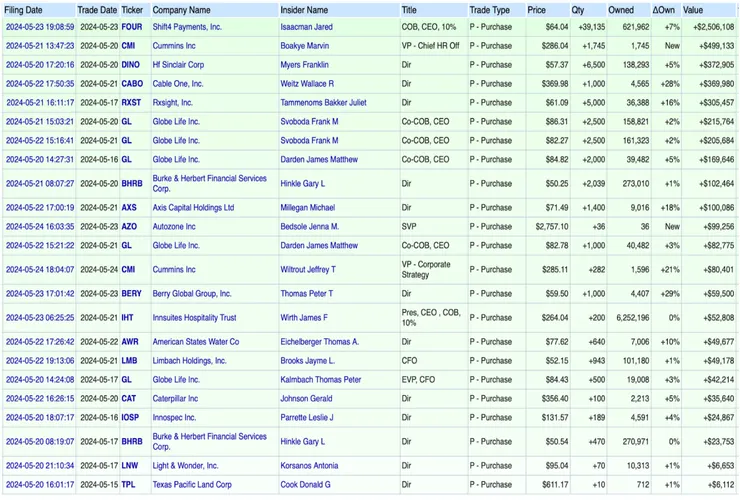Sort by the Price column header
The image size is (740, 500).
click(536, 9)
